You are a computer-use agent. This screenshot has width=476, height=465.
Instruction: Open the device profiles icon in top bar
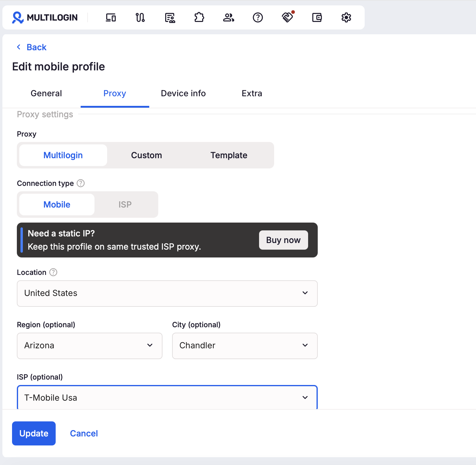(x=111, y=17)
